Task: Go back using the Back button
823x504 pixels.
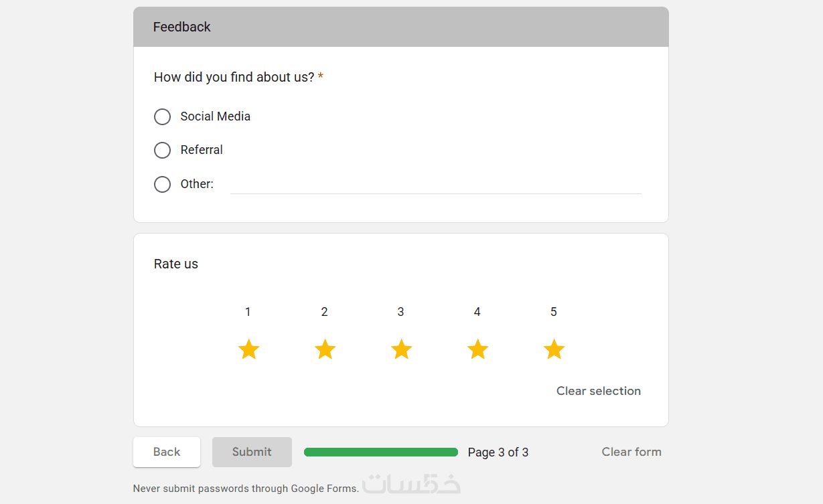Action: pos(167,452)
